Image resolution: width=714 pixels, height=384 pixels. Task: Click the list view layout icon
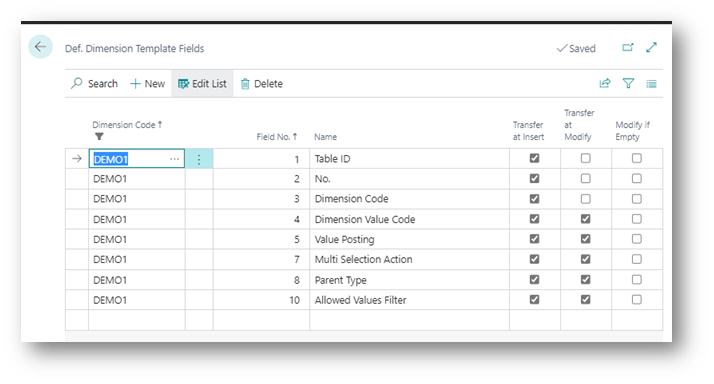(652, 84)
